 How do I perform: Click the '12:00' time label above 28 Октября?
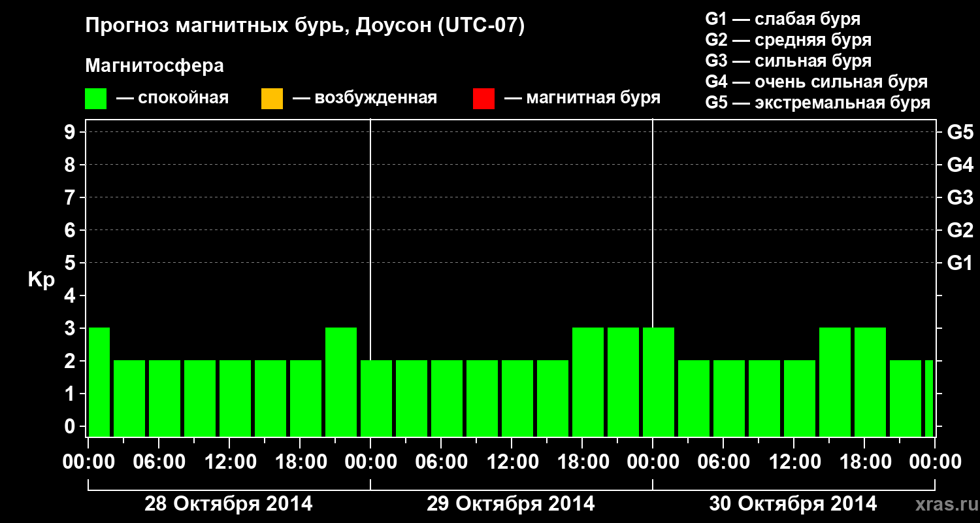[230, 462]
